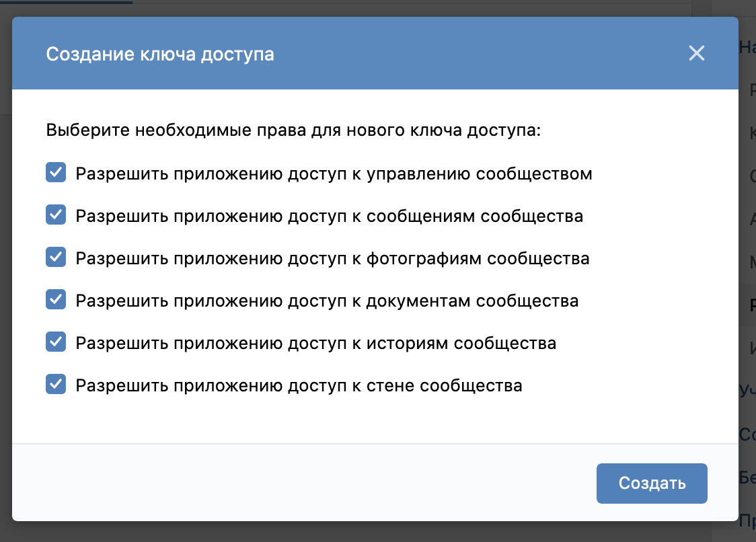
Task: Close the access key creation dialog
Action: (697, 53)
